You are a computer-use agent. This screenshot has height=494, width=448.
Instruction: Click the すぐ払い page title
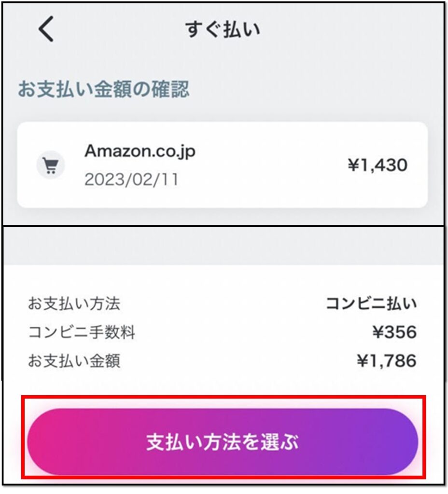click(223, 29)
